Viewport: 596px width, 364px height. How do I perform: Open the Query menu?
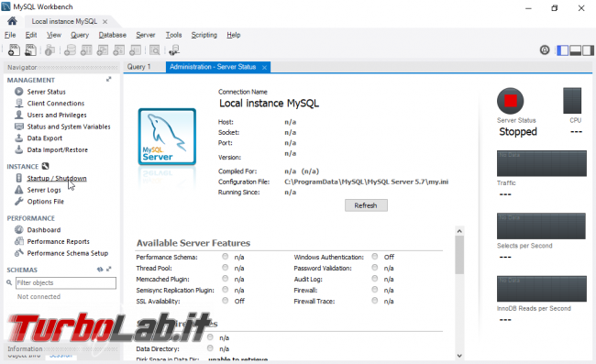(x=80, y=35)
